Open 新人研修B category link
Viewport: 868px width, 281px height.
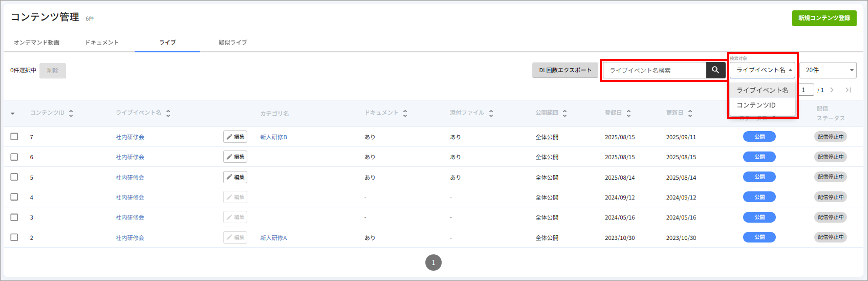click(274, 137)
